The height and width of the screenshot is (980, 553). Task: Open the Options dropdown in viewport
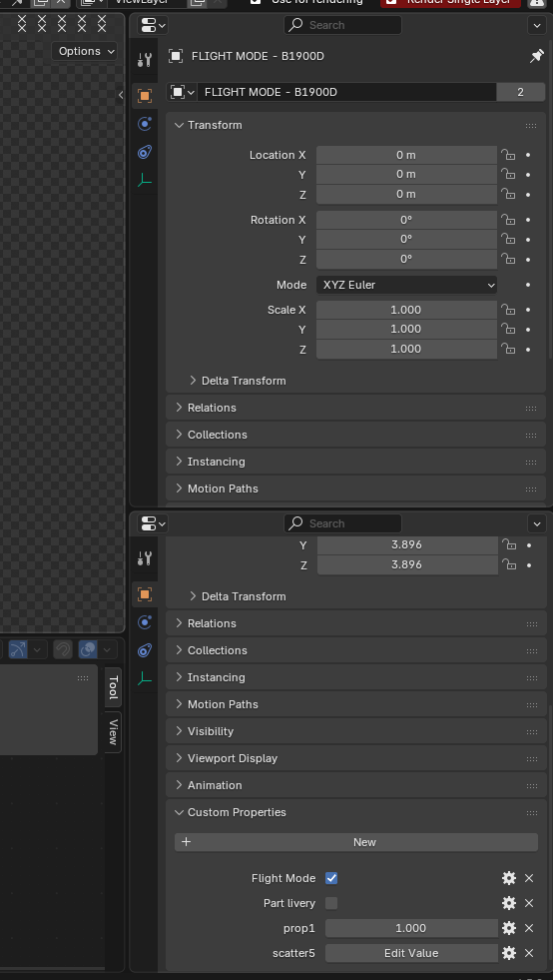click(x=85, y=51)
